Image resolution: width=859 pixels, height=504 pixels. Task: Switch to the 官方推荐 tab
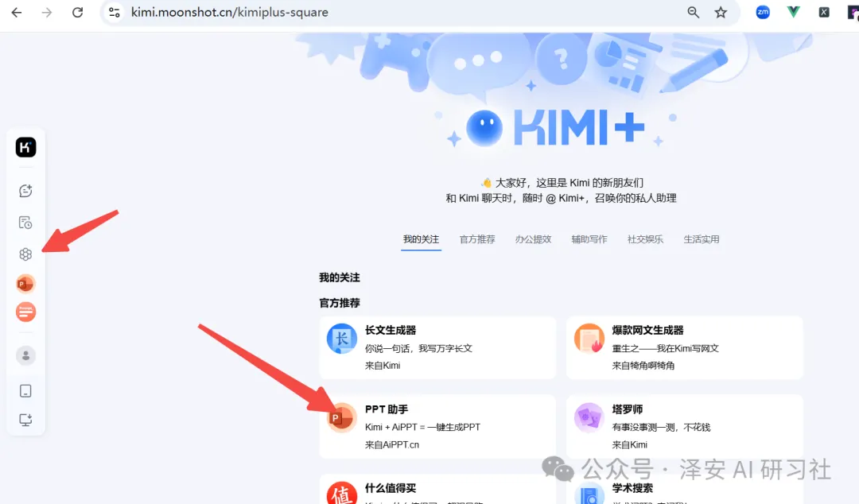pos(477,239)
